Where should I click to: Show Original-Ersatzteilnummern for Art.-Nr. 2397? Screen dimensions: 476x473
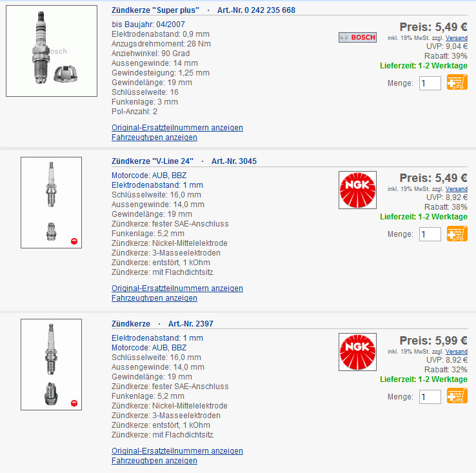177,451
